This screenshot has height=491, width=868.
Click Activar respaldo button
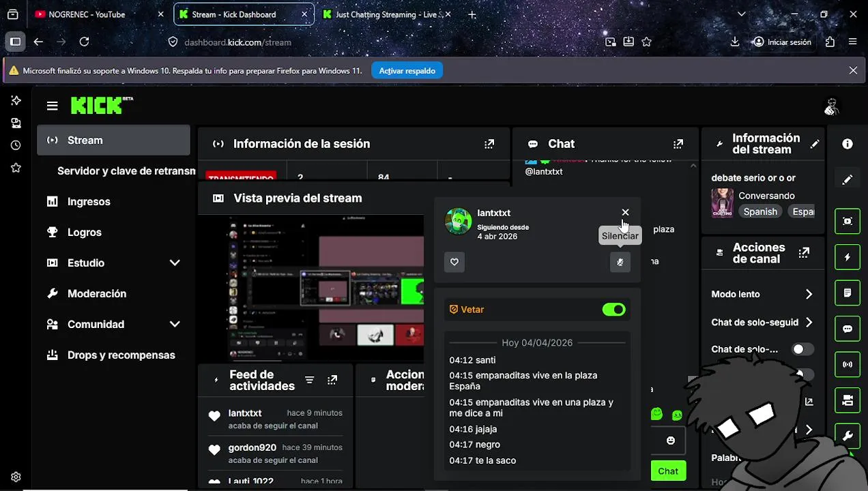point(407,70)
